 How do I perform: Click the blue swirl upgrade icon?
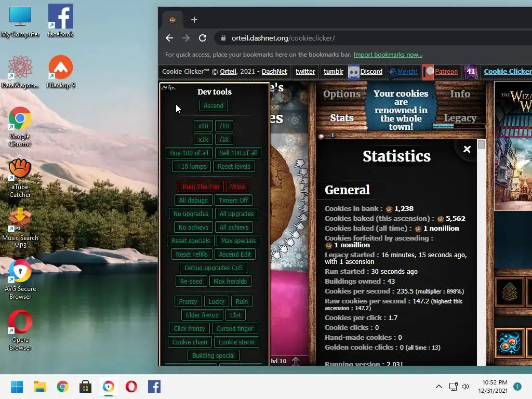[509, 343]
